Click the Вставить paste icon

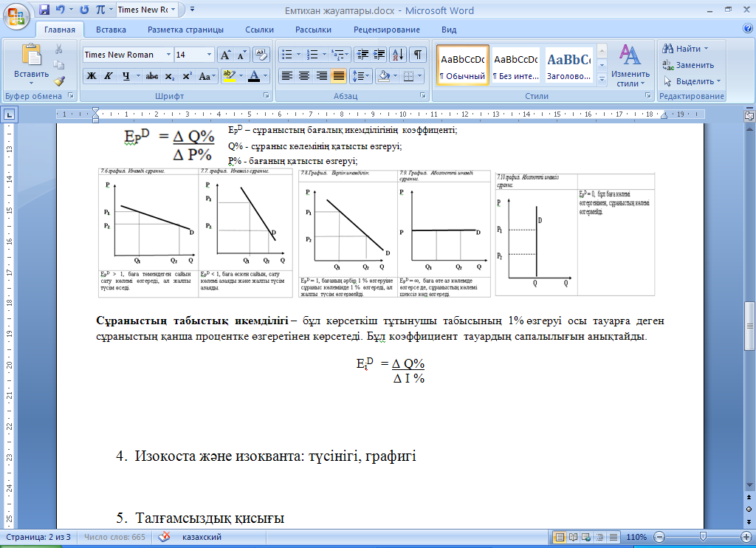tap(31, 55)
